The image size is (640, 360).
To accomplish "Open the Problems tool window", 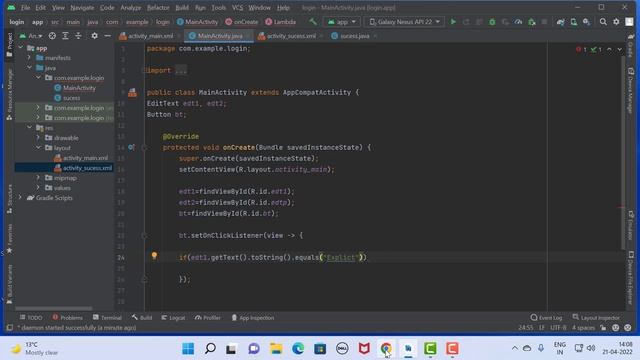I will click(x=67, y=318).
